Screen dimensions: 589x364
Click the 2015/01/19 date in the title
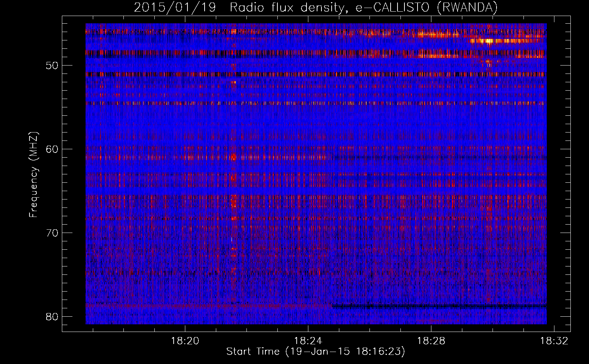tap(177, 7)
